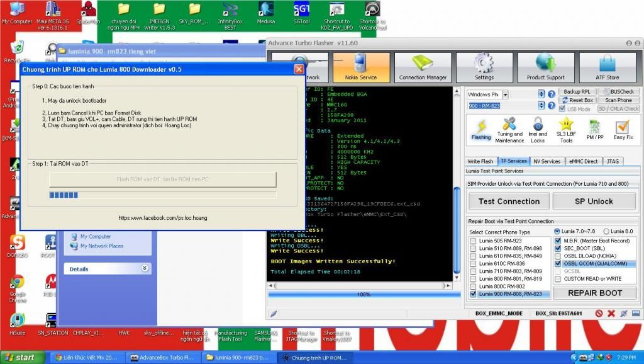Click the Scan Phone button

[618, 100]
